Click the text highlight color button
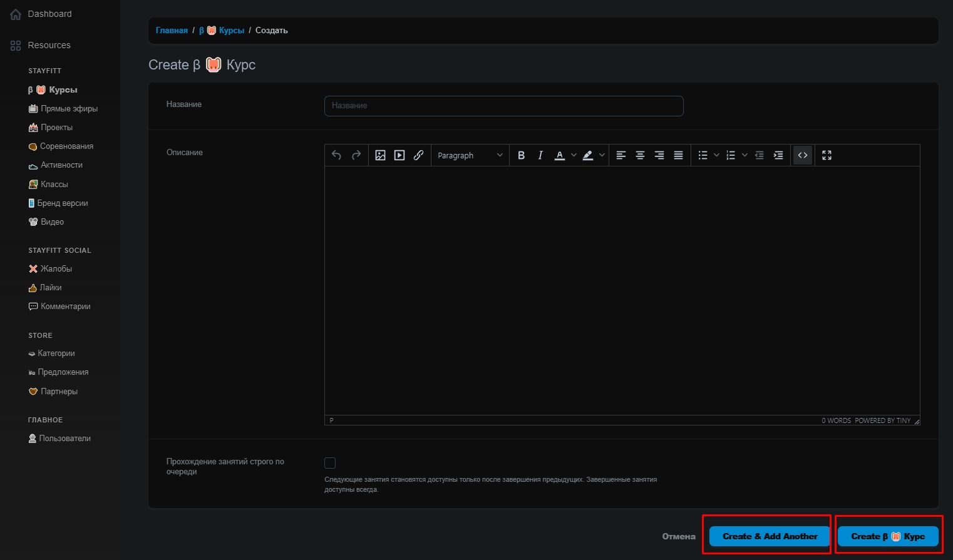Image resolution: width=953 pixels, height=560 pixels. click(x=588, y=155)
